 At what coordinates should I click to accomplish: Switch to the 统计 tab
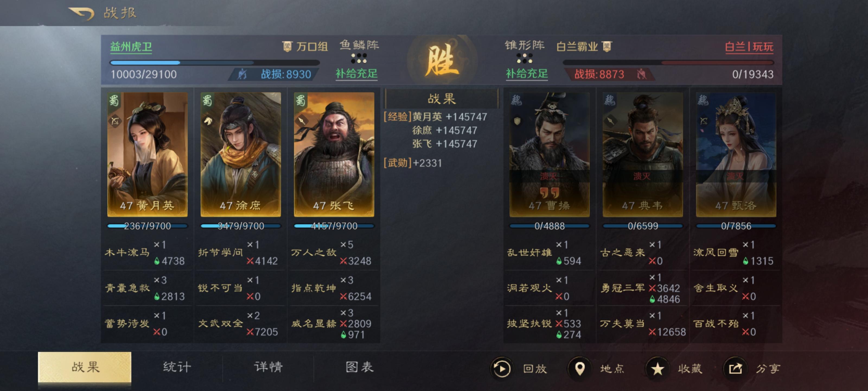pyautogui.click(x=177, y=367)
